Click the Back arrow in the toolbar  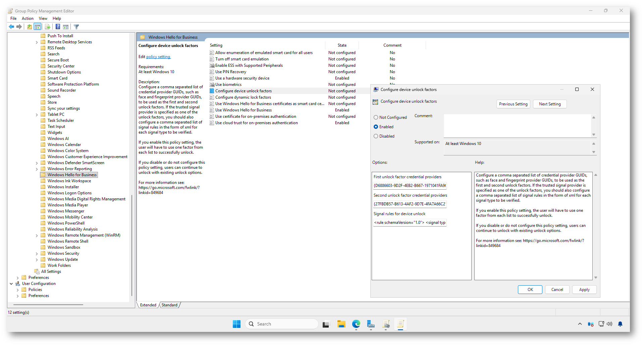click(11, 27)
